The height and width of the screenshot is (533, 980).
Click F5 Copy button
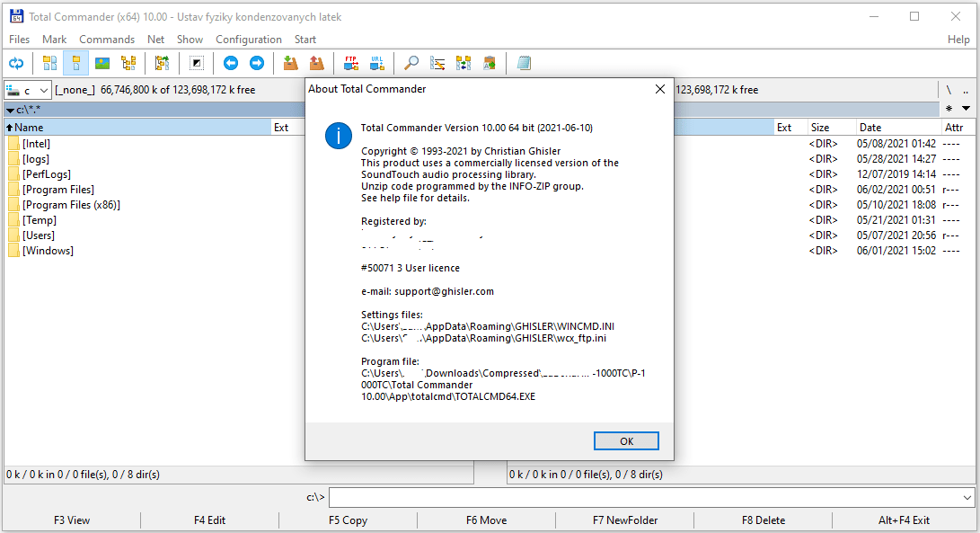pyautogui.click(x=349, y=520)
